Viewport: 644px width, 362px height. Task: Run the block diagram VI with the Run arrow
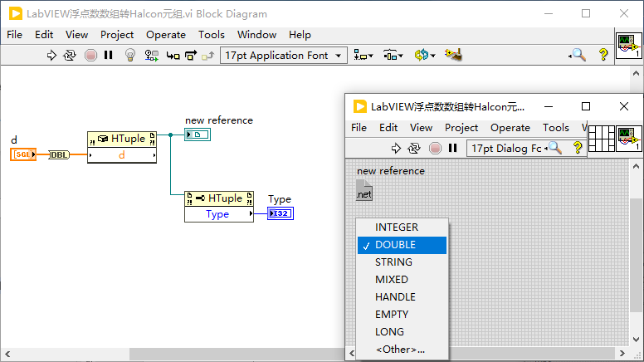(x=51, y=55)
